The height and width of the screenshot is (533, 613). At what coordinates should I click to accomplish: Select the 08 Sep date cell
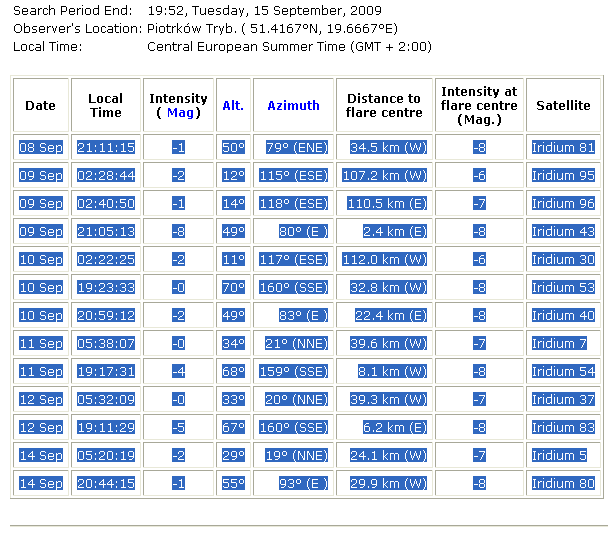click(41, 147)
